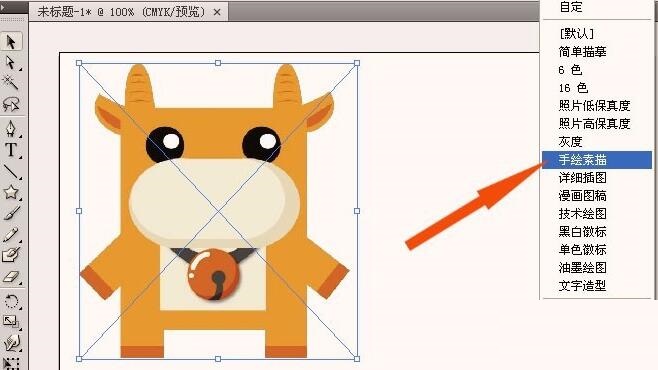Viewport: 658px width, 370px height.
Task: Select the Pencil tool
Action: coord(11,235)
